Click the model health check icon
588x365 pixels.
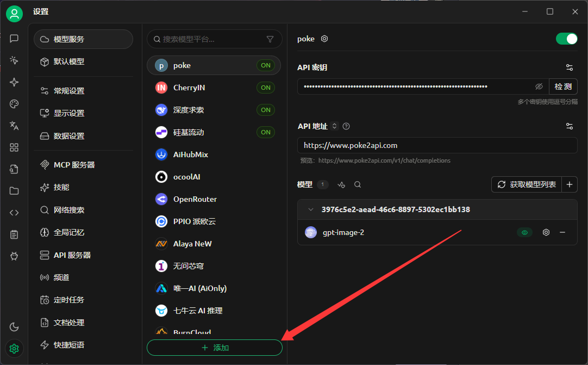[x=341, y=185]
